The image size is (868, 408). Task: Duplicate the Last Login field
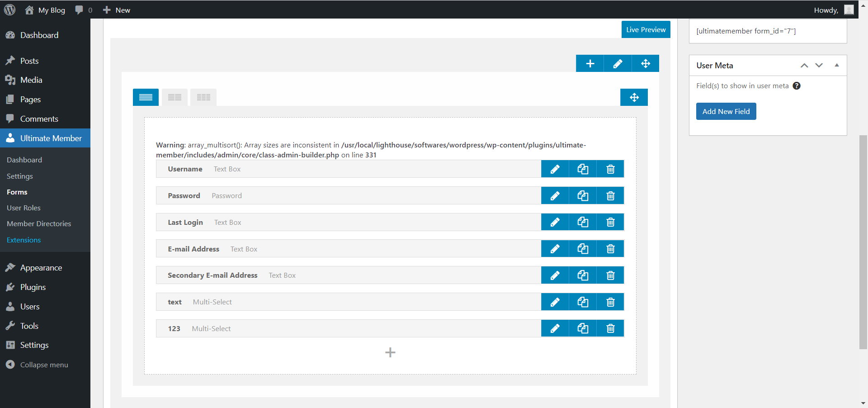[x=583, y=222]
